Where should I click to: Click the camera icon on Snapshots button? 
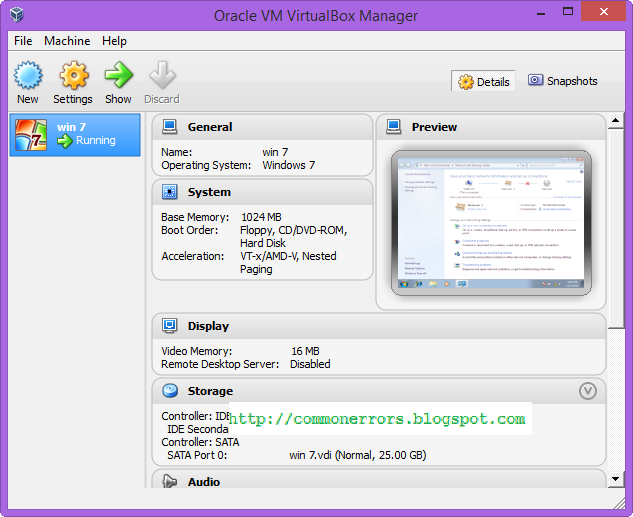point(535,80)
